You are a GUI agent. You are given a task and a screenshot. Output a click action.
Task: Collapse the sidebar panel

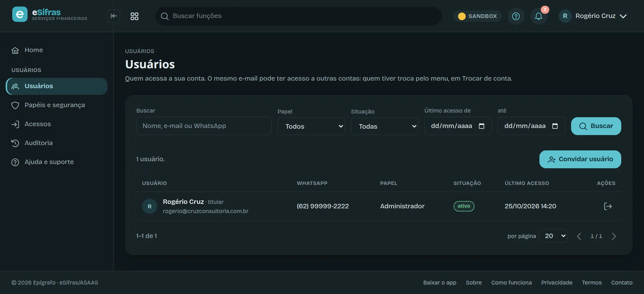114,16
